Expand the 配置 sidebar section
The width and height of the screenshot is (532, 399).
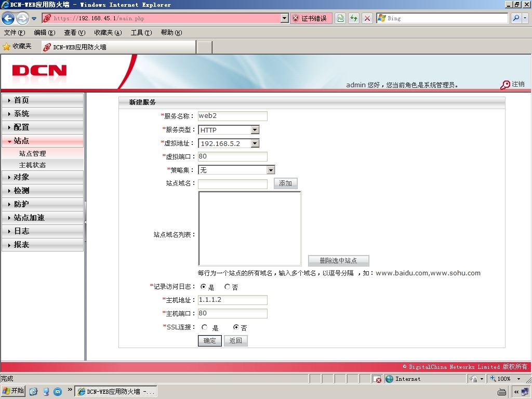coord(43,127)
